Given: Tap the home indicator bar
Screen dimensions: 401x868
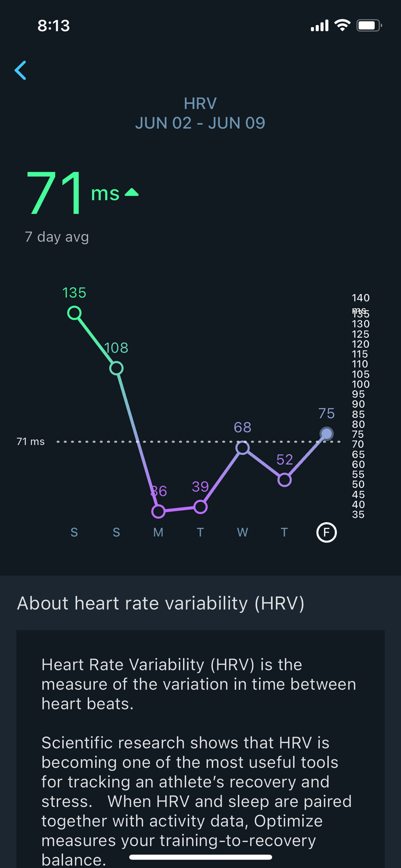Looking at the screenshot, I should 200,857.
